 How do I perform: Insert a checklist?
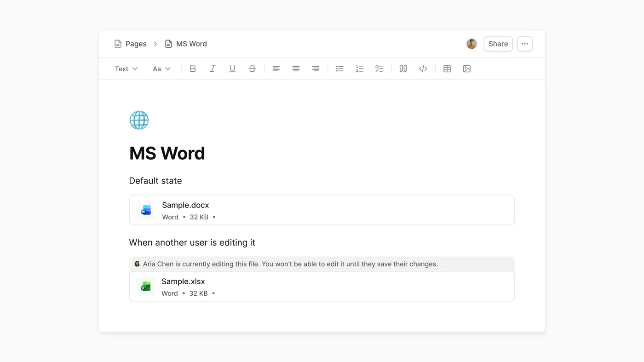379,69
